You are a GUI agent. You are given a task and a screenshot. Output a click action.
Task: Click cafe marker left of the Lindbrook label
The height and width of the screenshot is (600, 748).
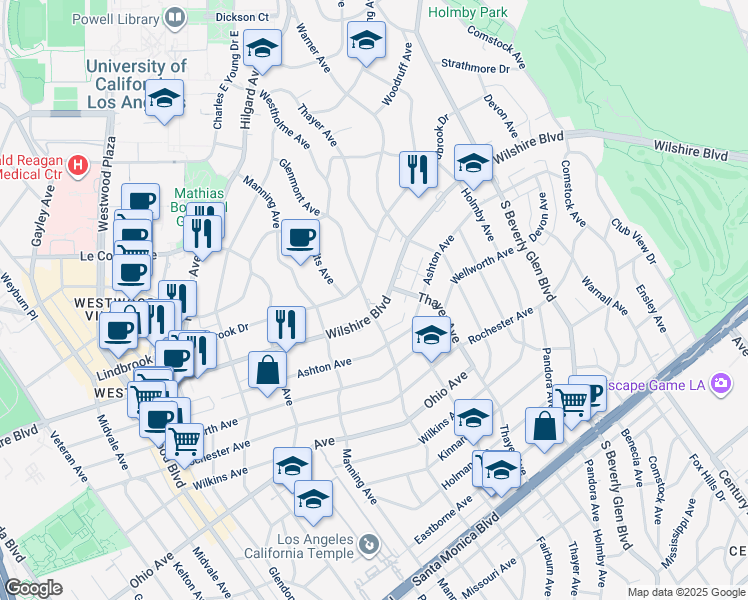coord(119,334)
